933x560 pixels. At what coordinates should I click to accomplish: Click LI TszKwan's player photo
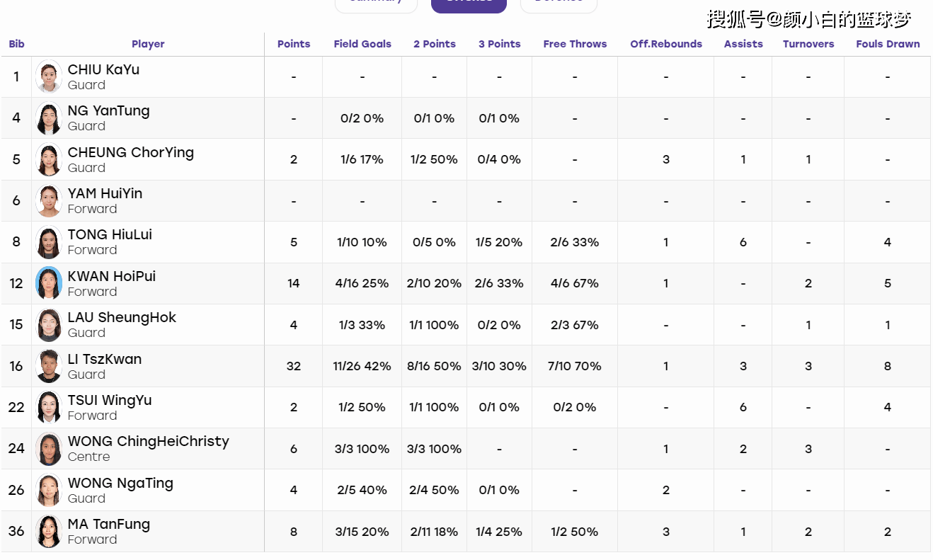49,367
